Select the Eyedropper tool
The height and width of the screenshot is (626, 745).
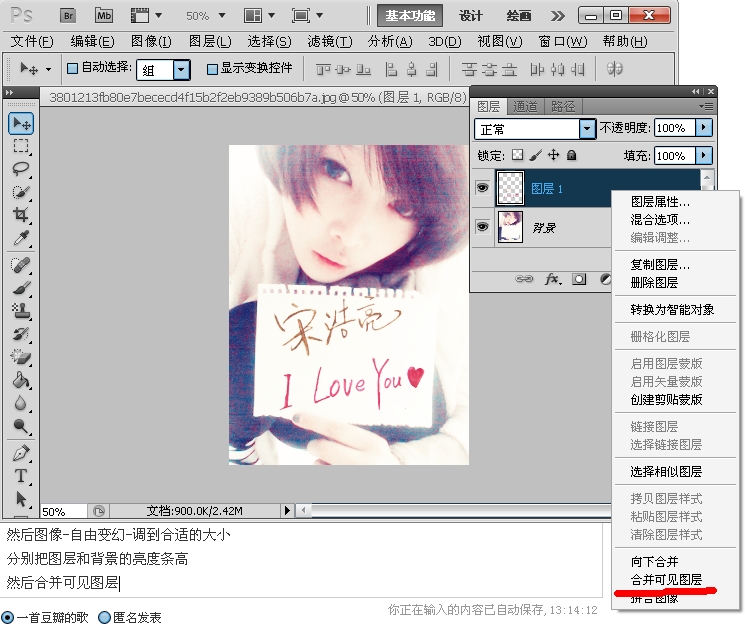pyautogui.click(x=20, y=238)
